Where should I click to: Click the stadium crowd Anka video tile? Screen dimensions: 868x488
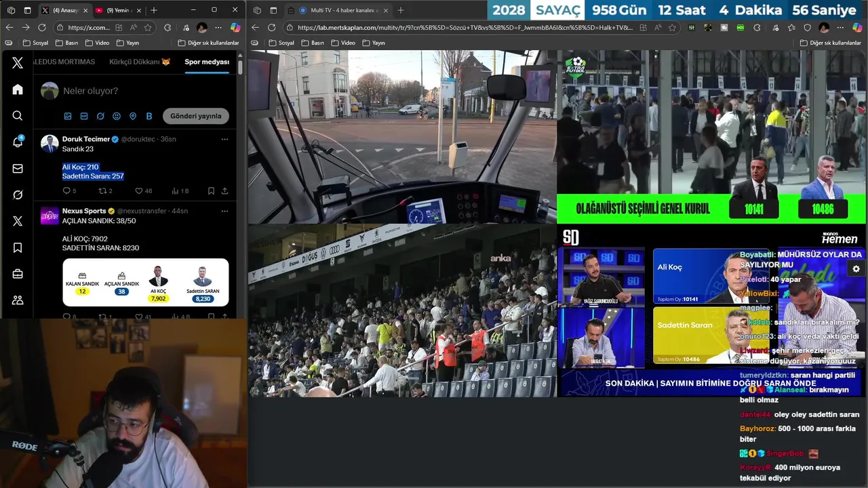(402, 311)
